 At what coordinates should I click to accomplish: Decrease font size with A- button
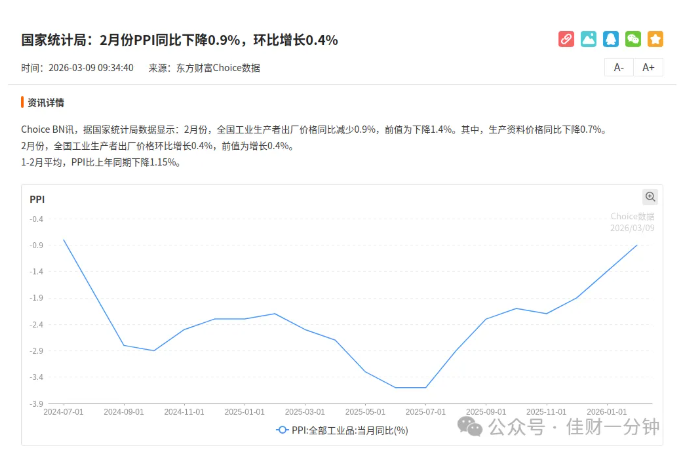click(x=619, y=67)
